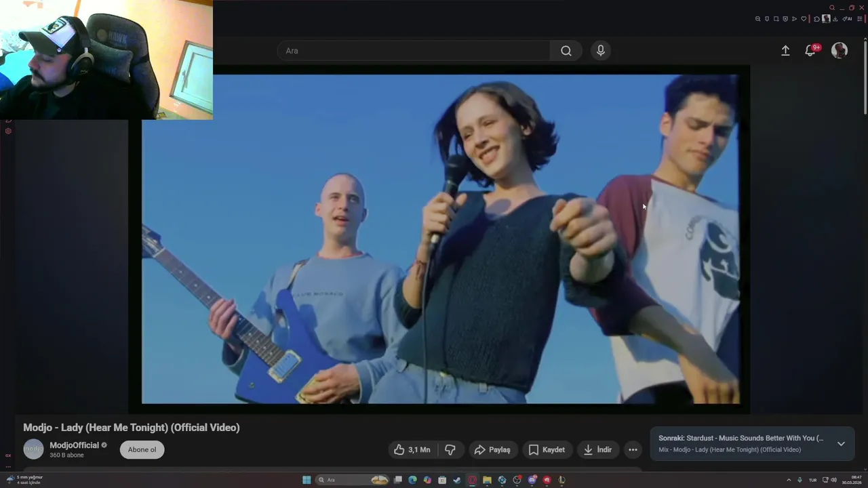The width and height of the screenshot is (868, 488).
Task: Open OBS Studio from the taskbar
Action: (517, 480)
